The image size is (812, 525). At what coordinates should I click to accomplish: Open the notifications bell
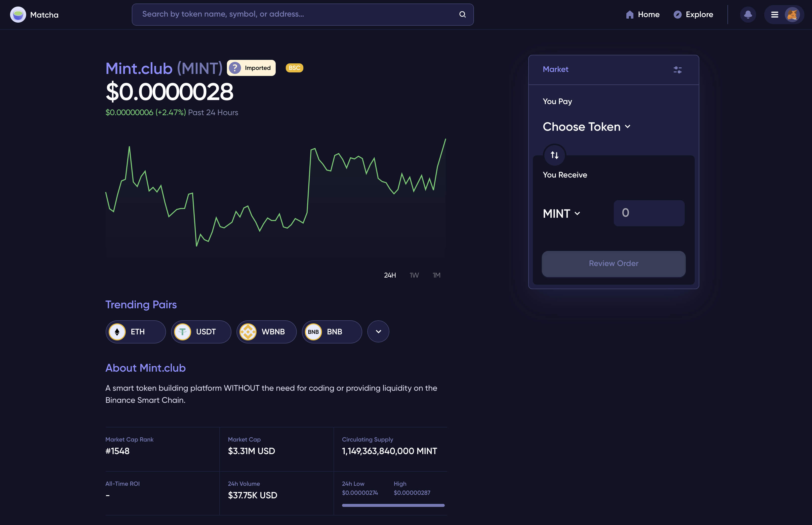(748, 15)
